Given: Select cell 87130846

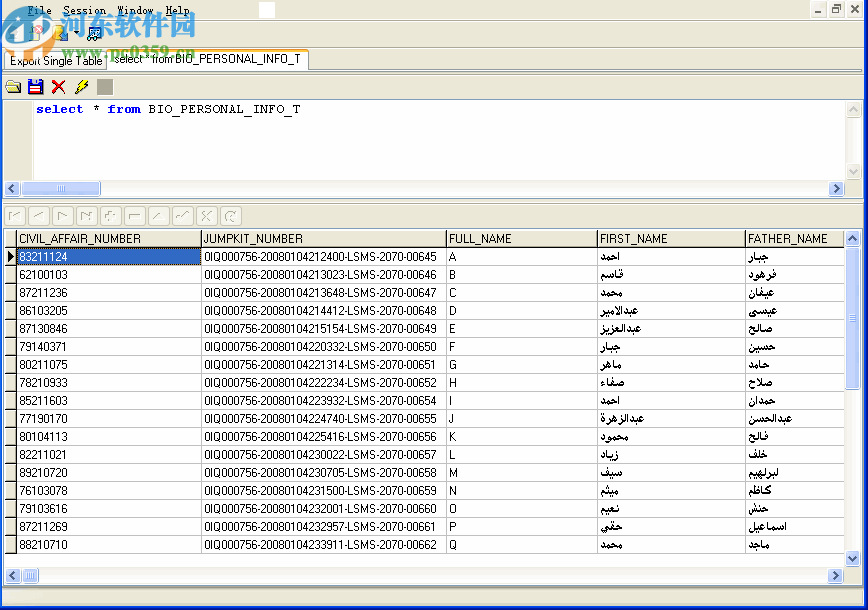Looking at the screenshot, I should (108, 328).
